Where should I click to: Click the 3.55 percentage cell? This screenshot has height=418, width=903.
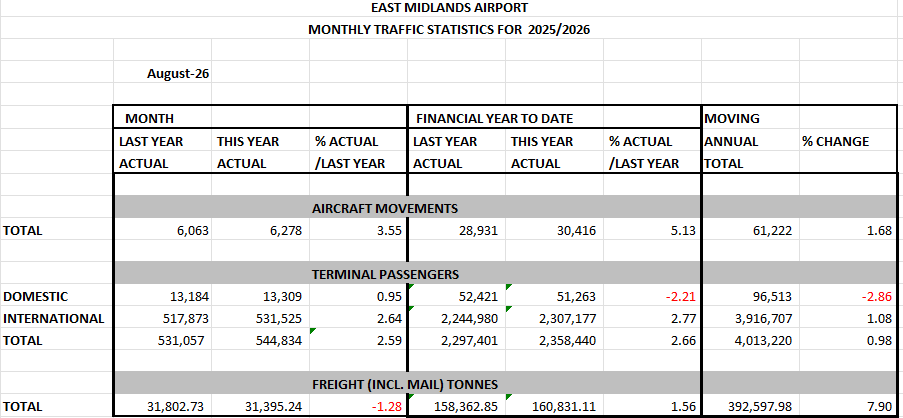(x=390, y=231)
